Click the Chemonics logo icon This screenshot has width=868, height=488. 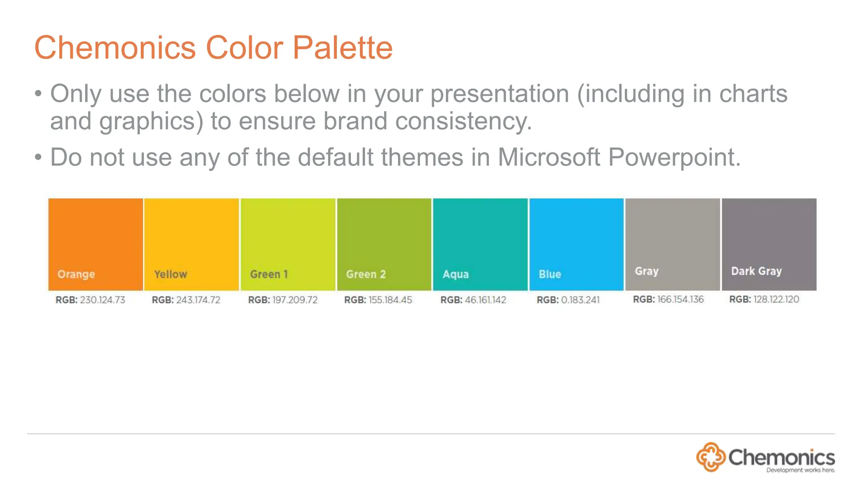click(x=711, y=457)
